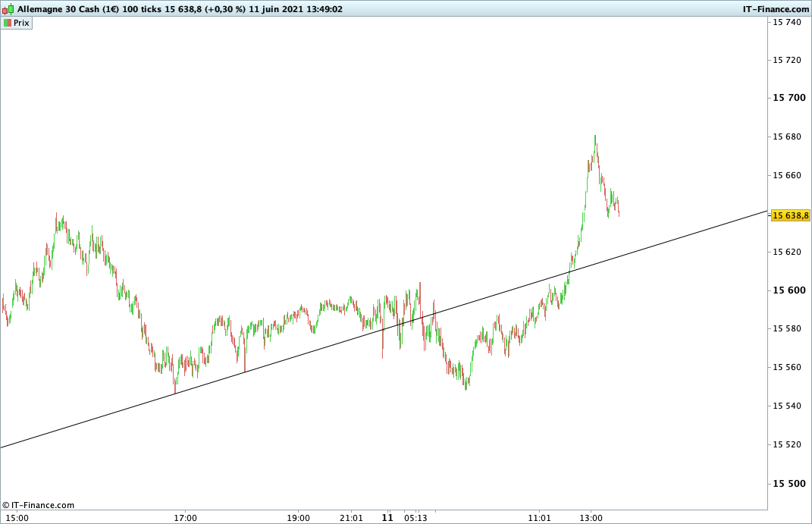The width and height of the screenshot is (812, 524).
Task: Select the 13:00 time axis marker
Action: (591, 518)
